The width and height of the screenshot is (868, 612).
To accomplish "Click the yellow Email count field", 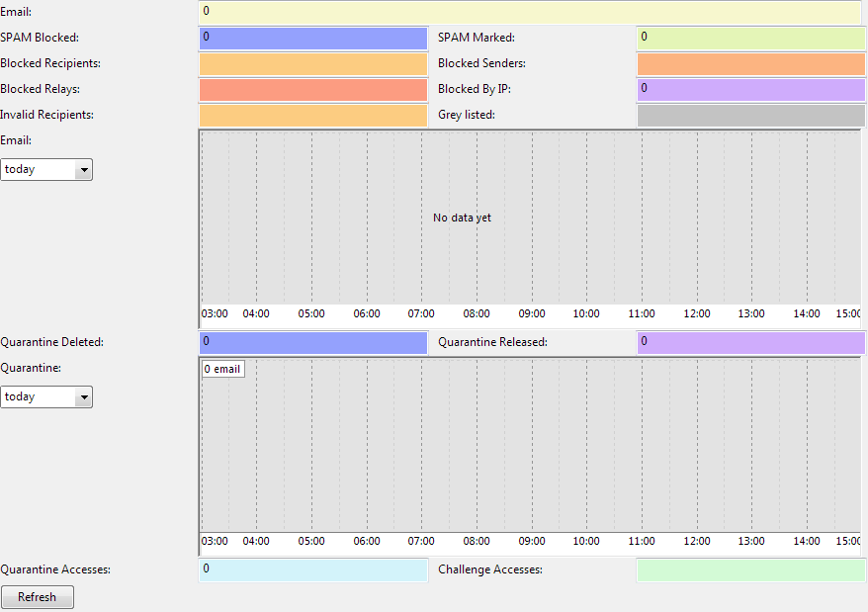I will [x=530, y=12].
